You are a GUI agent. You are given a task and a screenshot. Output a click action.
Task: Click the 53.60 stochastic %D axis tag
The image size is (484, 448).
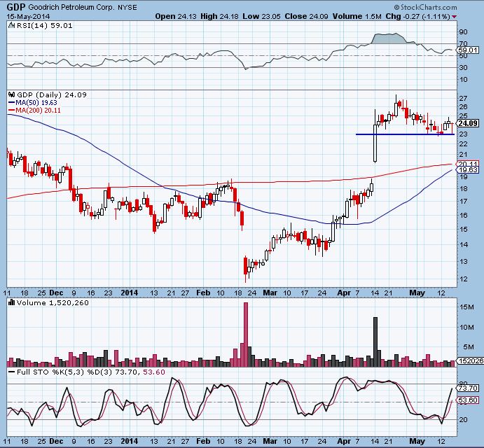pos(469,400)
